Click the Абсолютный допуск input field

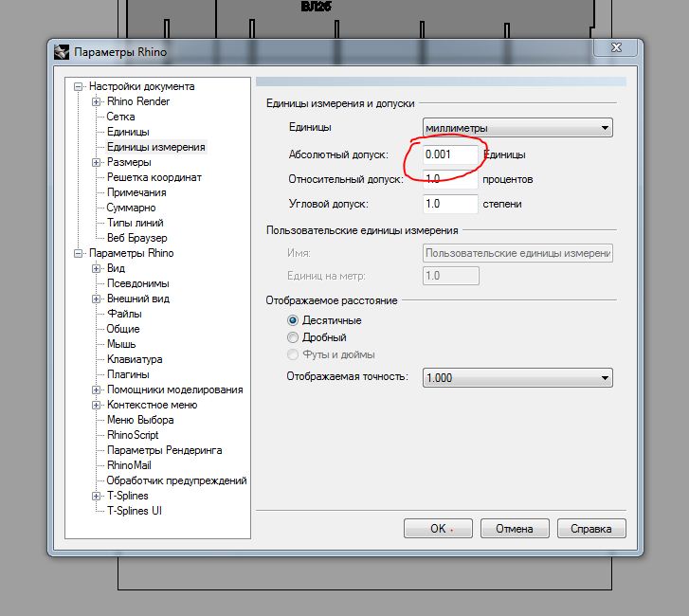point(450,154)
